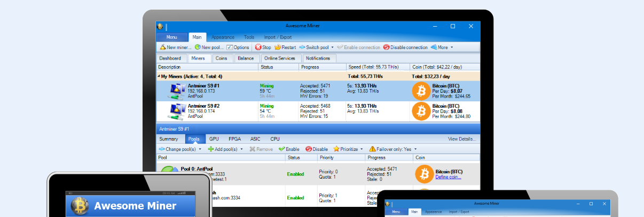Click the greyed Enable connection toolbar item
644x217 pixels.
click(358, 47)
